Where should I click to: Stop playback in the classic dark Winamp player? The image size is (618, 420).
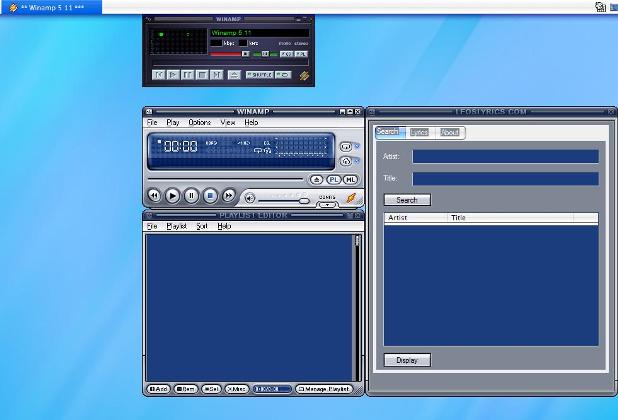pos(202,74)
